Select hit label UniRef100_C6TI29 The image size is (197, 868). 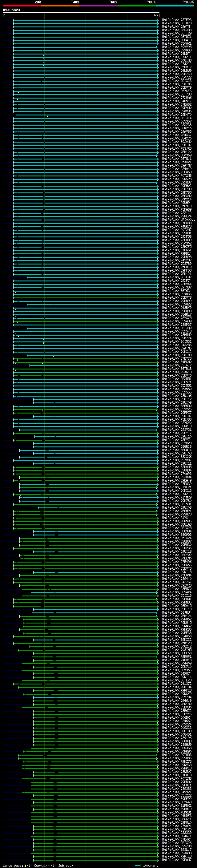(x=177, y=33)
